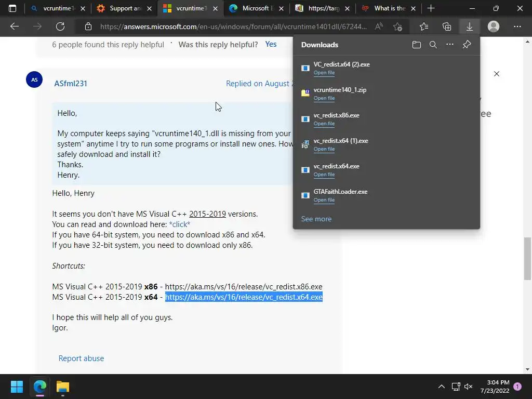Open the user profile avatar

pyautogui.click(x=494, y=26)
